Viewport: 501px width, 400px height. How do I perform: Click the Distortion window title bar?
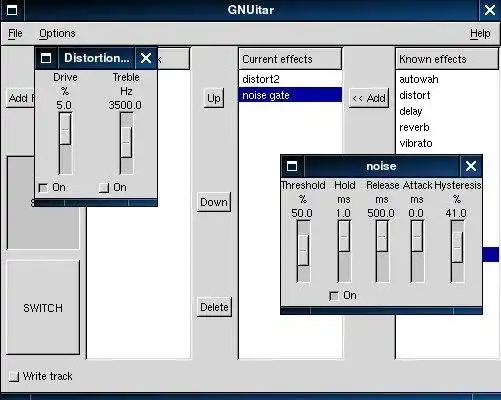tap(96, 58)
